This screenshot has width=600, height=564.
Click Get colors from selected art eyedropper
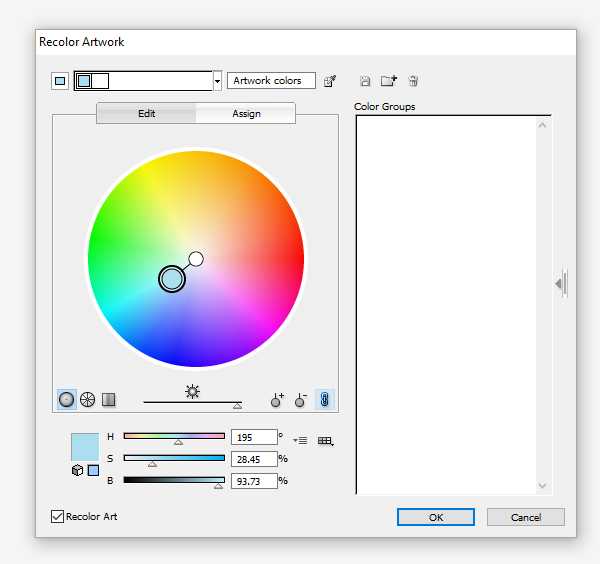329,81
